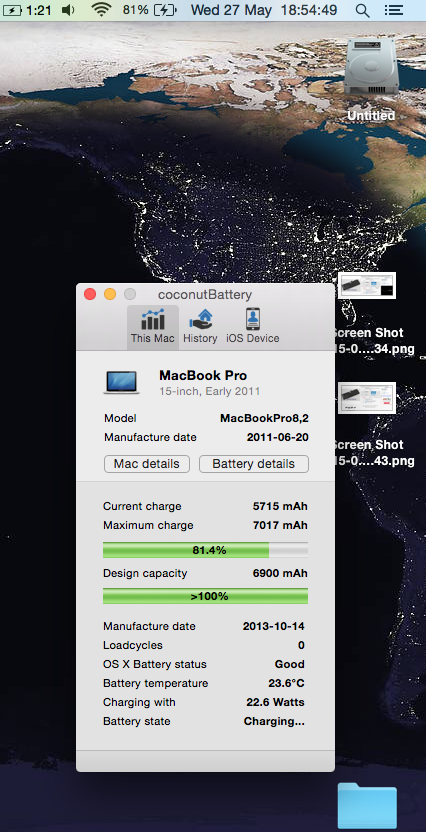Minimize the coconutBattery window

click(110, 294)
